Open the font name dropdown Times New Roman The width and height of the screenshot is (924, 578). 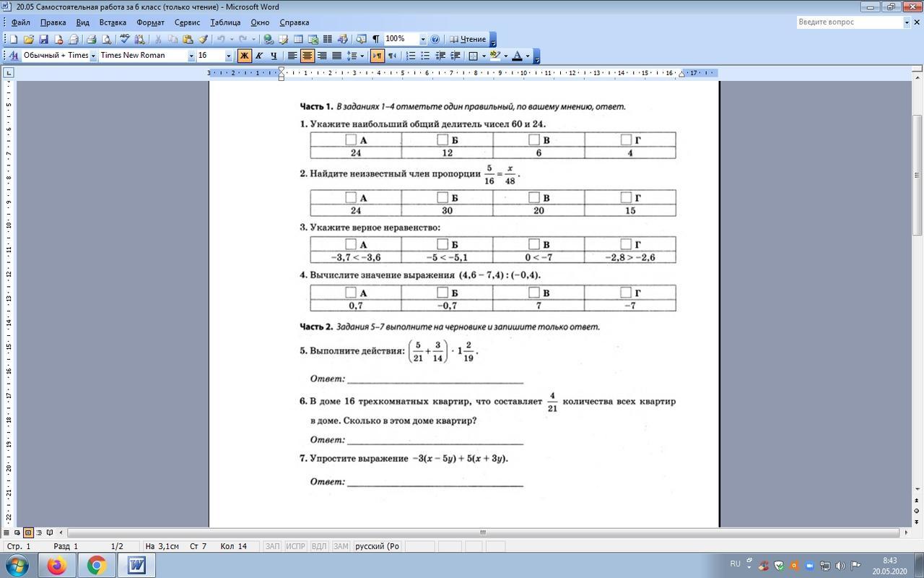point(191,56)
